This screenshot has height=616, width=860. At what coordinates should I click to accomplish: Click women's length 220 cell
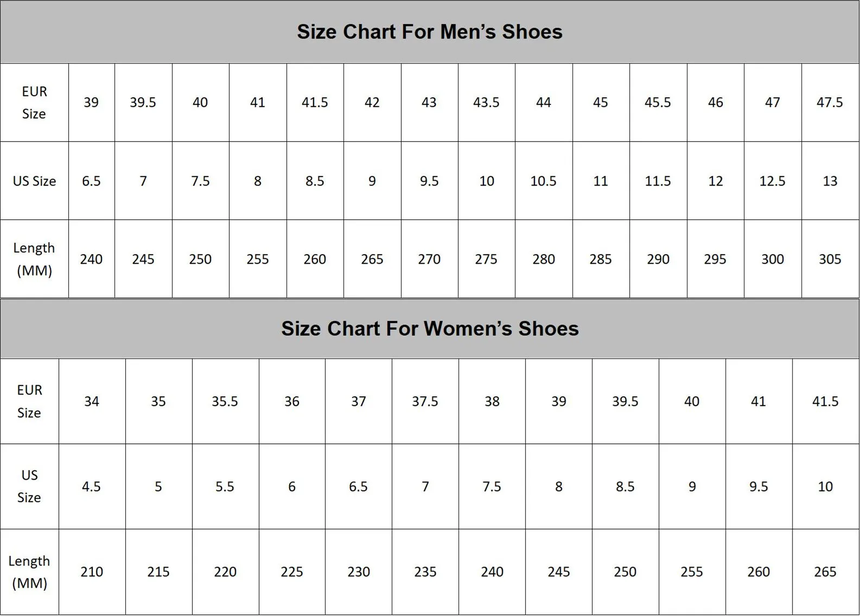[225, 571]
